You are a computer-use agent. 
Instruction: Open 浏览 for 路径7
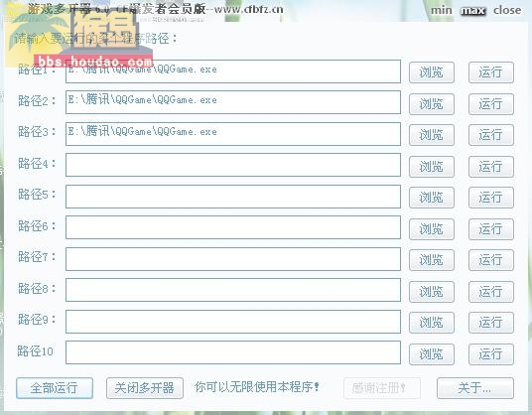coord(431,260)
